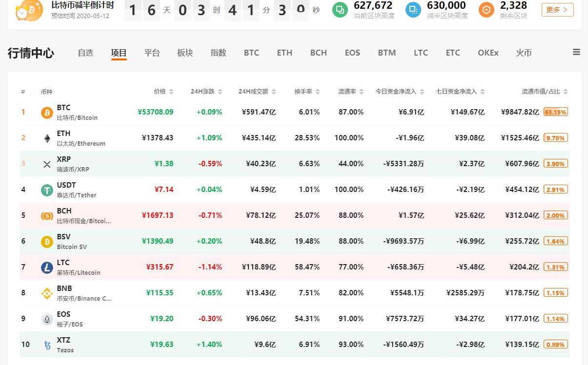Screen dimensions: 588x365
Task: Switch to the 自选 tab
Action: click(85, 53)
